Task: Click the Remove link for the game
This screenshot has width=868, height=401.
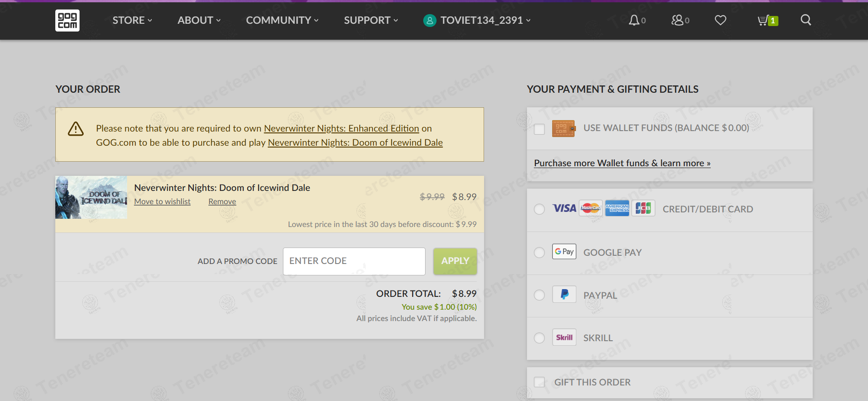Action: 222,201
